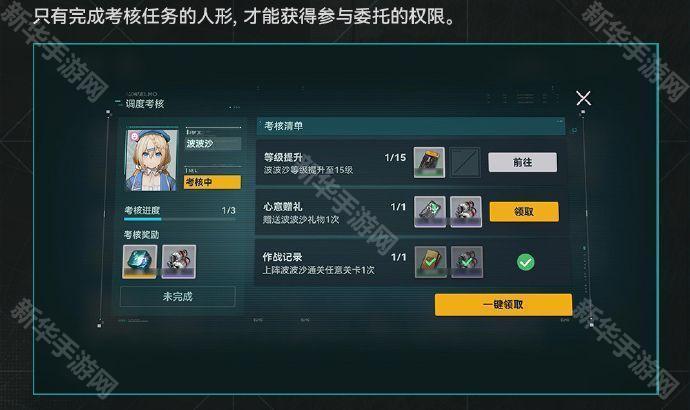Click the gear parts assessment reward icon

pyautogui.click(x=179, y=262)
